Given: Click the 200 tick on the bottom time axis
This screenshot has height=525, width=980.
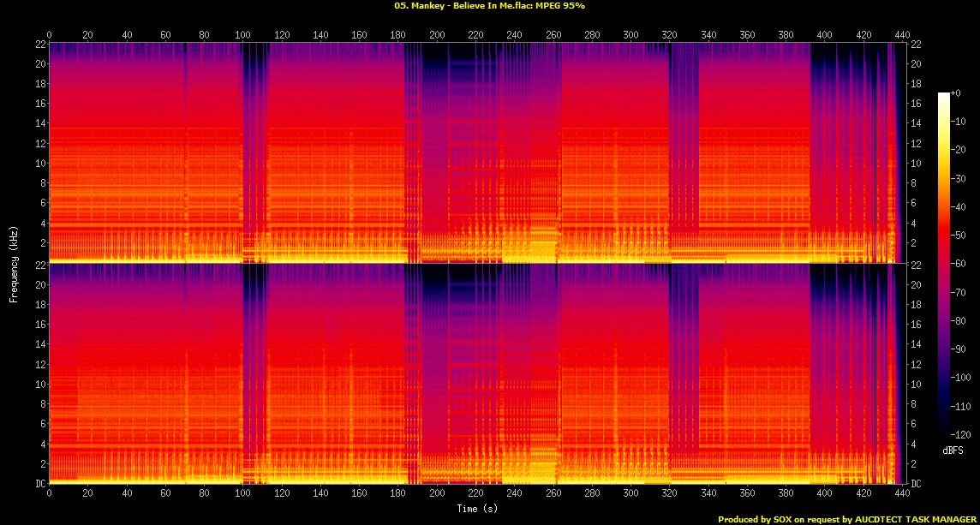Looking at the screenshot, I should click(437, 494).
